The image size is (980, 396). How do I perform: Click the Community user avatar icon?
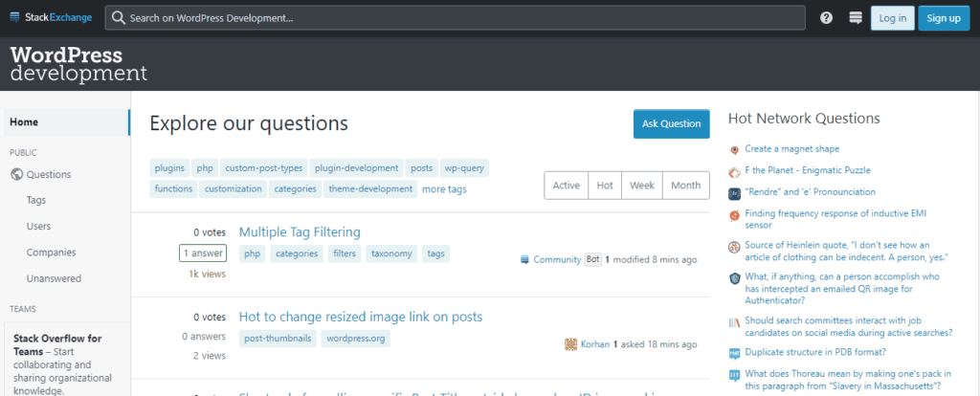(524, 260)
